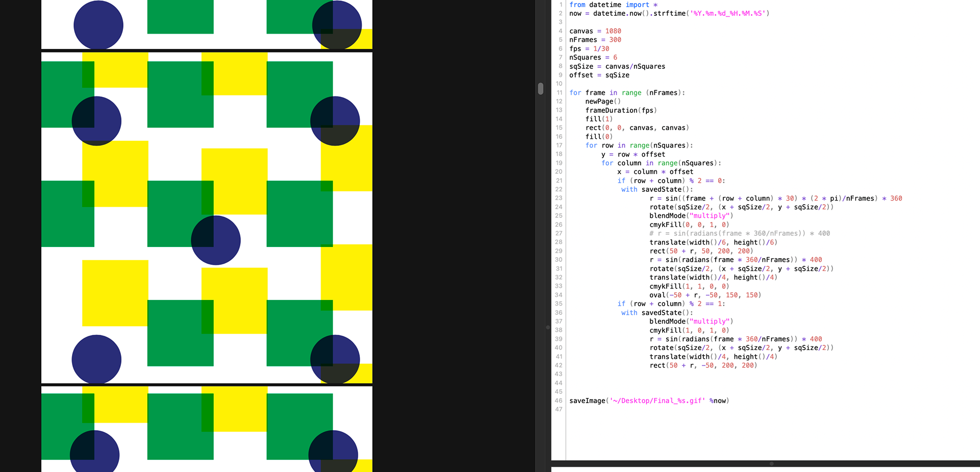Click the 'oval(-50 + r, -50, 150, 150)' line
Screen dimensions: 980x472
coord(705,295)
